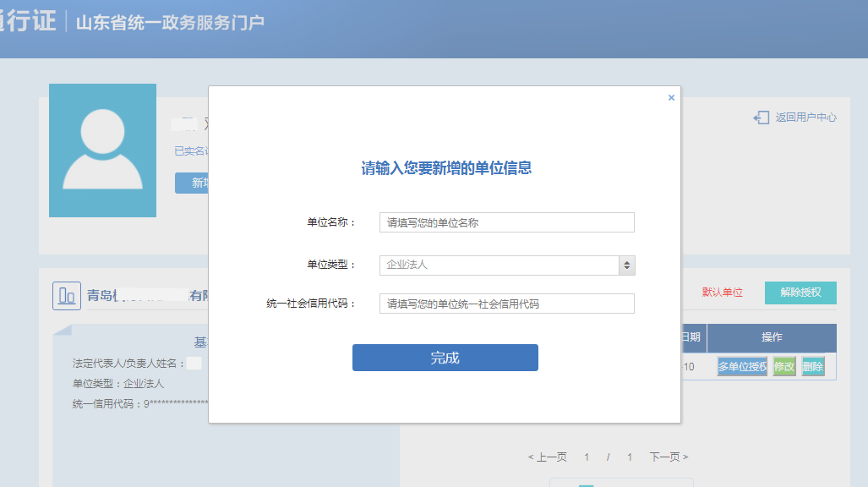Click the 统一社会信用代码 input field
This screenshot has width=868, height=487.
tap(506, 303)
